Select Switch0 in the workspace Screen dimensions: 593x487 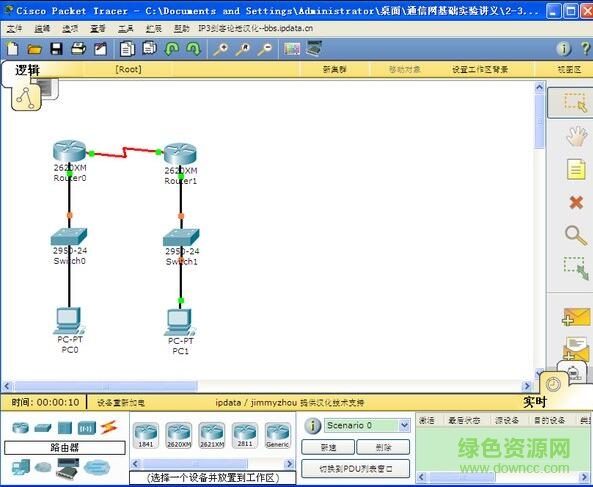(69, 237)
